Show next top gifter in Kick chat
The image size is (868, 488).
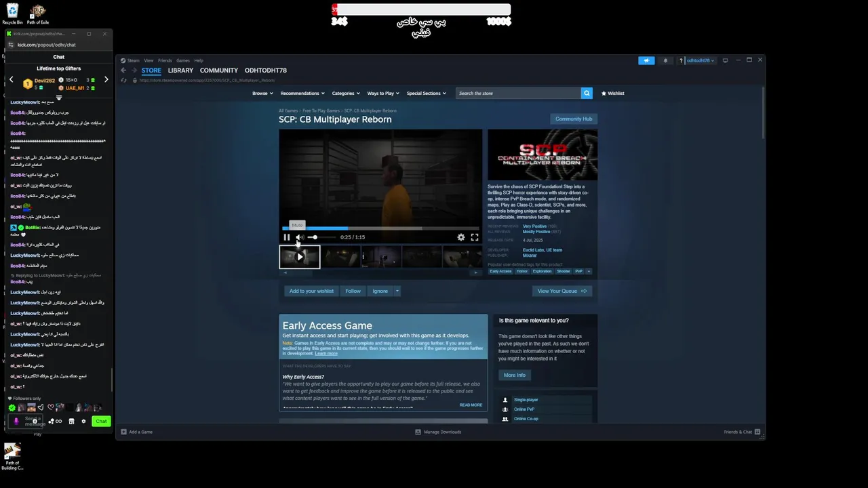(106, 80)
